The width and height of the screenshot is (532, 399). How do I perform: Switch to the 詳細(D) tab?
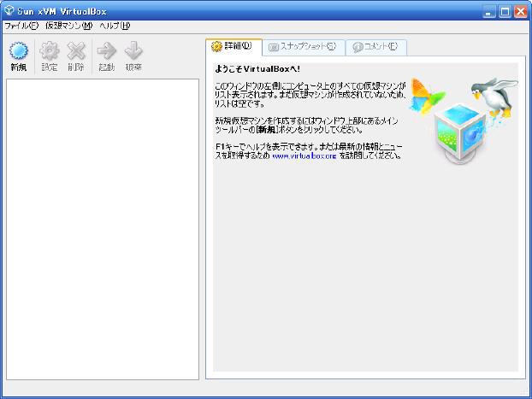click(x=233, y=47)
